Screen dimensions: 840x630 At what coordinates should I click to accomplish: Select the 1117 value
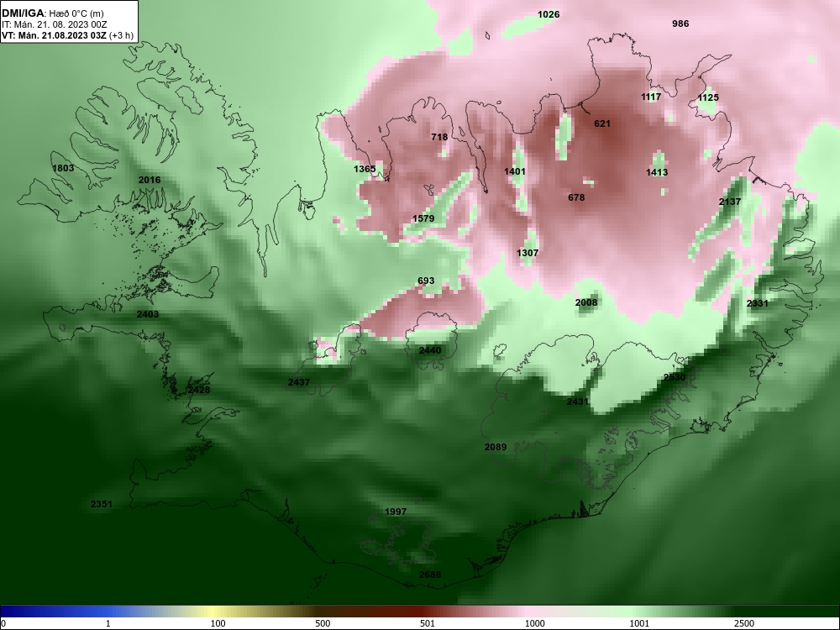(651, 97)
